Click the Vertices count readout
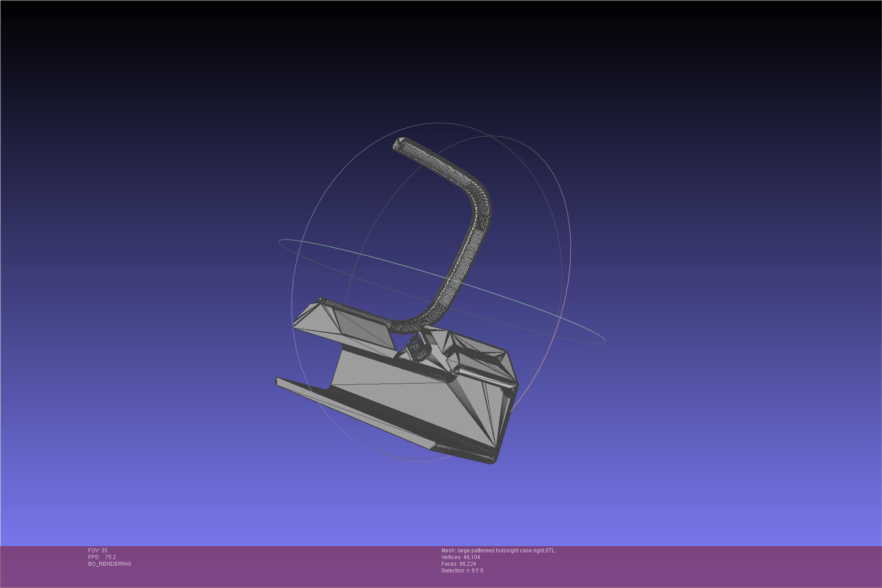 (461, 557)
